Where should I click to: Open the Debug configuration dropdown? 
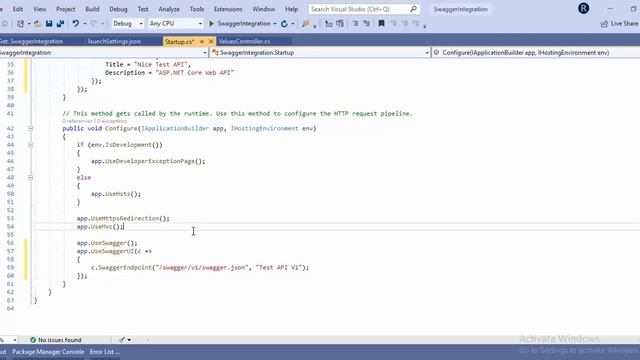click(x=128, y=24)
